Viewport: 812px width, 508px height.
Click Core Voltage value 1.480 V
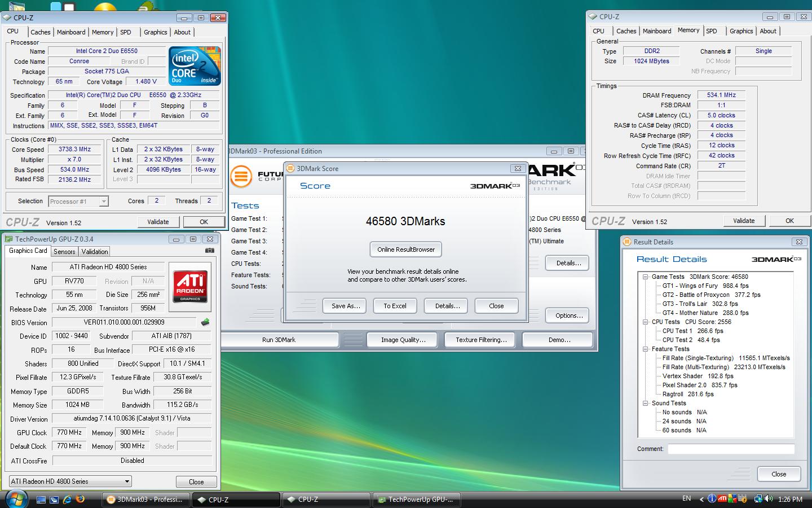click(x=147, y=81)
